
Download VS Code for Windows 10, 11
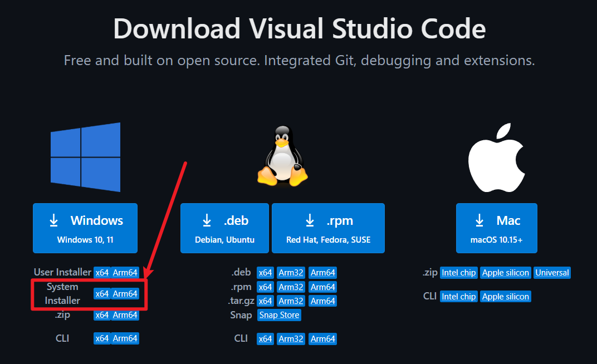tap(85, 228)
